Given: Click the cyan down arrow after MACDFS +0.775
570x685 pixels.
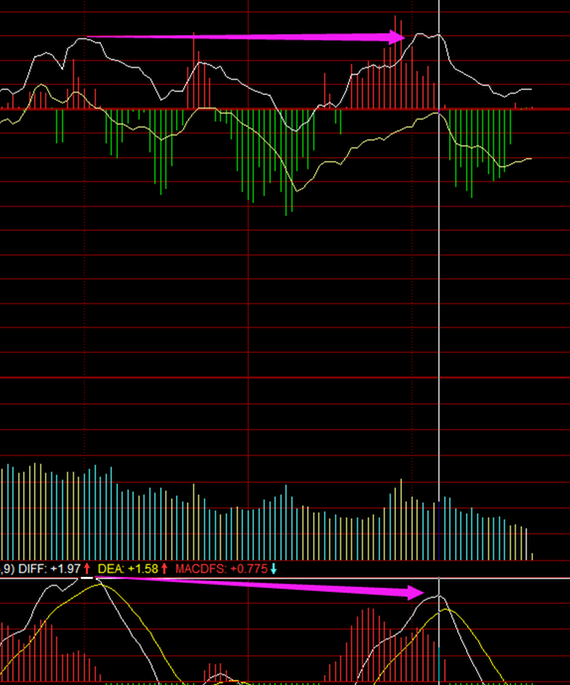Looking at the screenshot, I should tap(273, 568).
